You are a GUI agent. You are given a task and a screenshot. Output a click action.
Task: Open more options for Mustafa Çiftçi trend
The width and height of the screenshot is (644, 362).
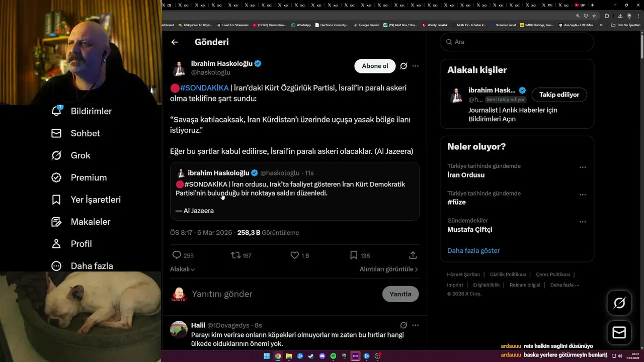tap(583, 222)
